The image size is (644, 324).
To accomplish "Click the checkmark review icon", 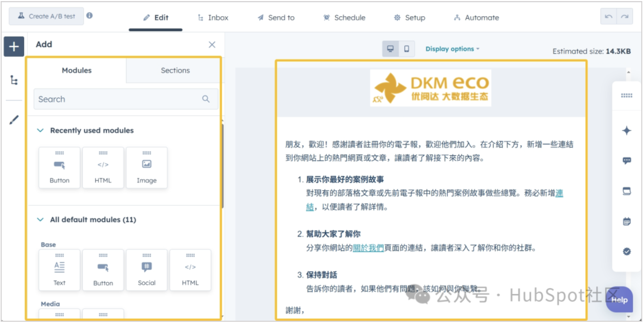I will pyautogui.click(x=626, y=251).
